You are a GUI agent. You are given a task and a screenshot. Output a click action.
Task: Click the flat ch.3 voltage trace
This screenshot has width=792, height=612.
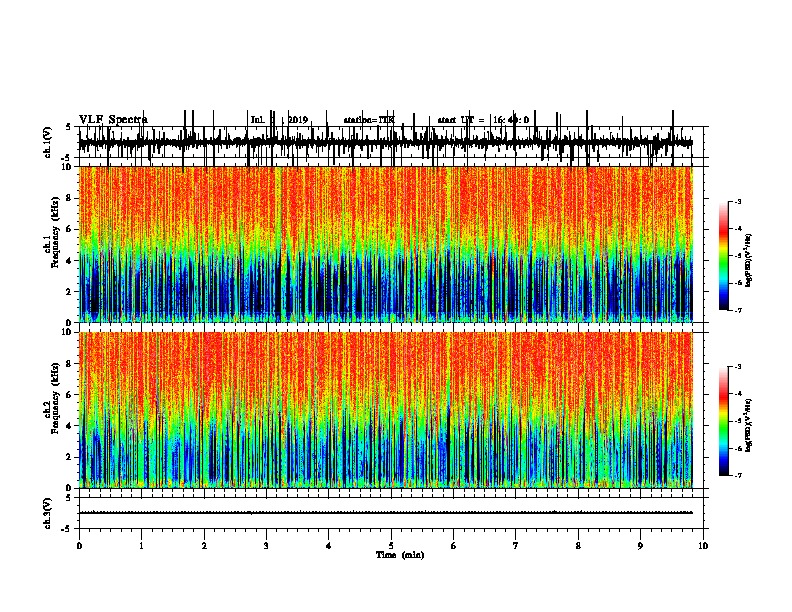pos(386,513)
